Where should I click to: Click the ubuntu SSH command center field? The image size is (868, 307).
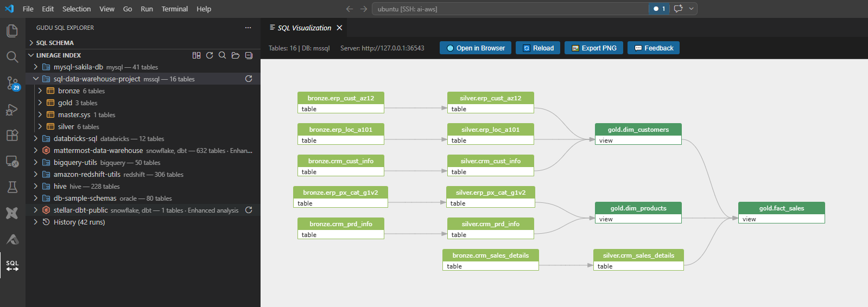tap(510, 9)
